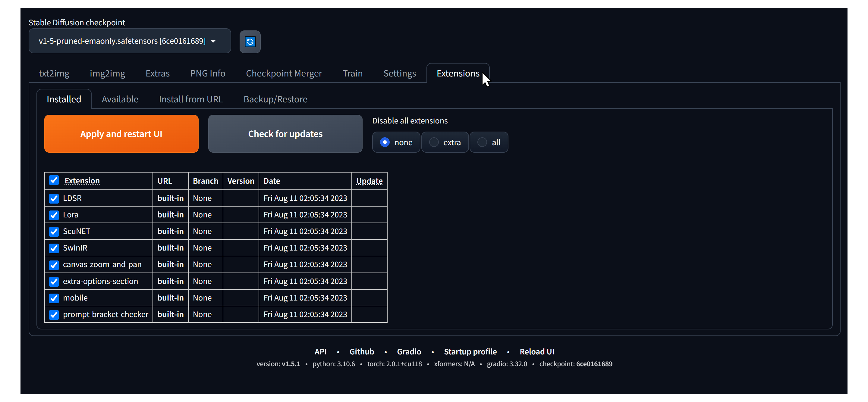The height and width of the screenshot is (402, 868).
Task: Select the 'extra' disable option
Action: pyautogui.click(x=445, y=142)
